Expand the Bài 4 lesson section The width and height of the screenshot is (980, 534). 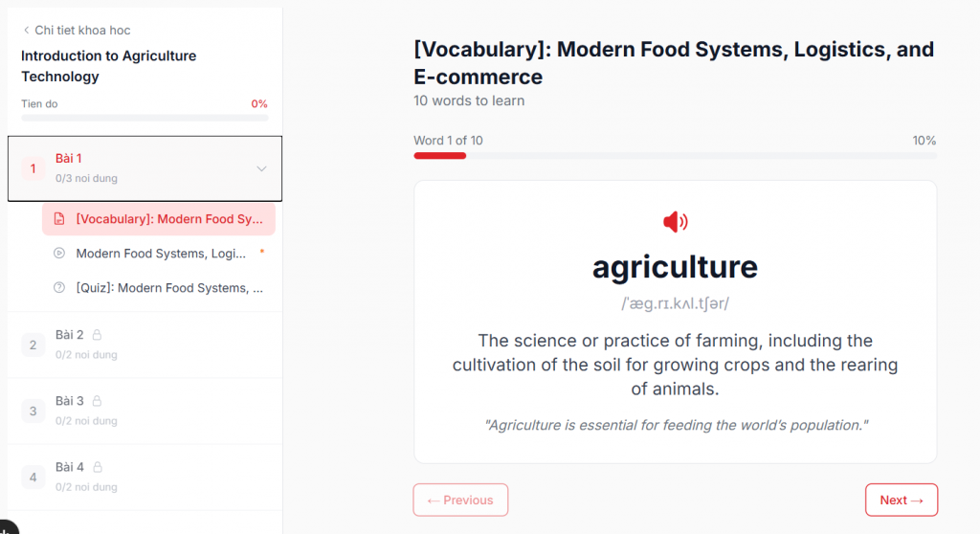pos(144,477)
